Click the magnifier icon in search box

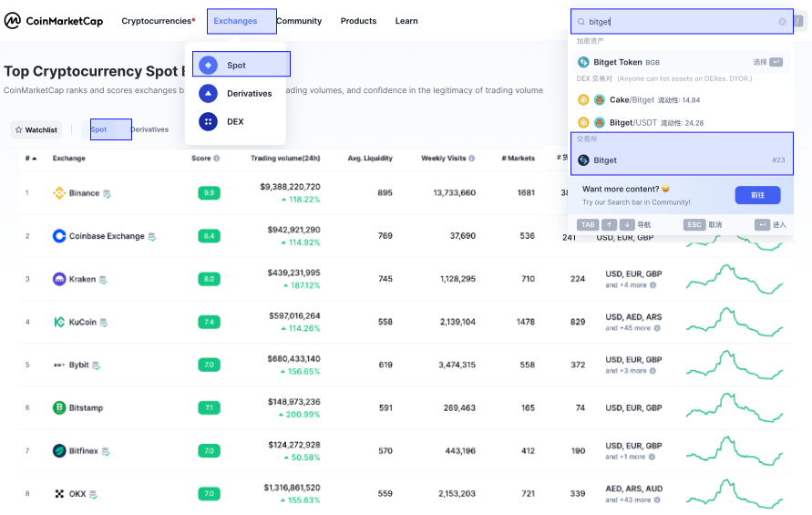(581, 22)
